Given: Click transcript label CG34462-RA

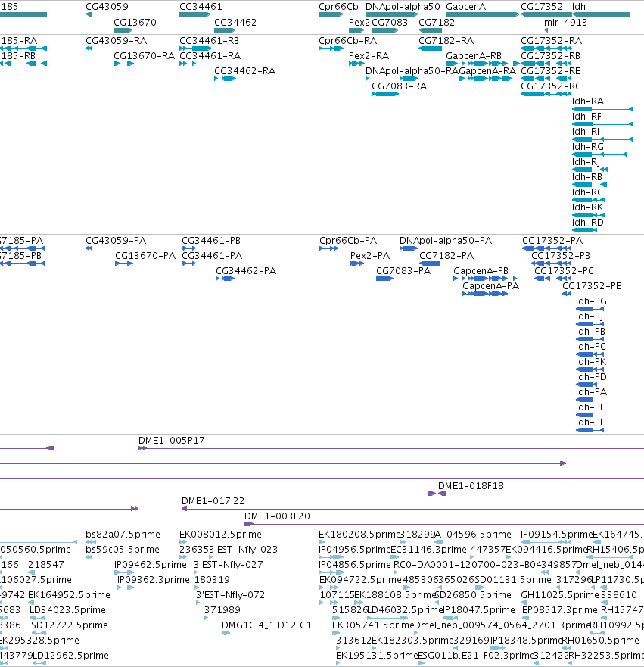Looking at the screenshot, I should (245, 71).
